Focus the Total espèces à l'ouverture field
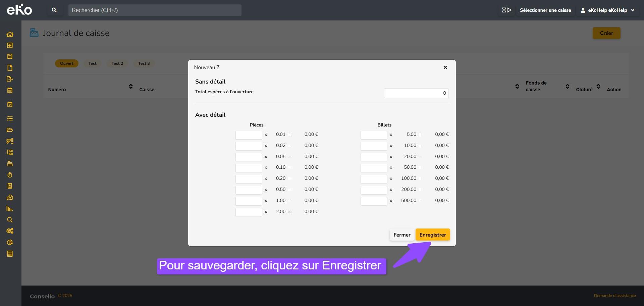 point(416,93)
